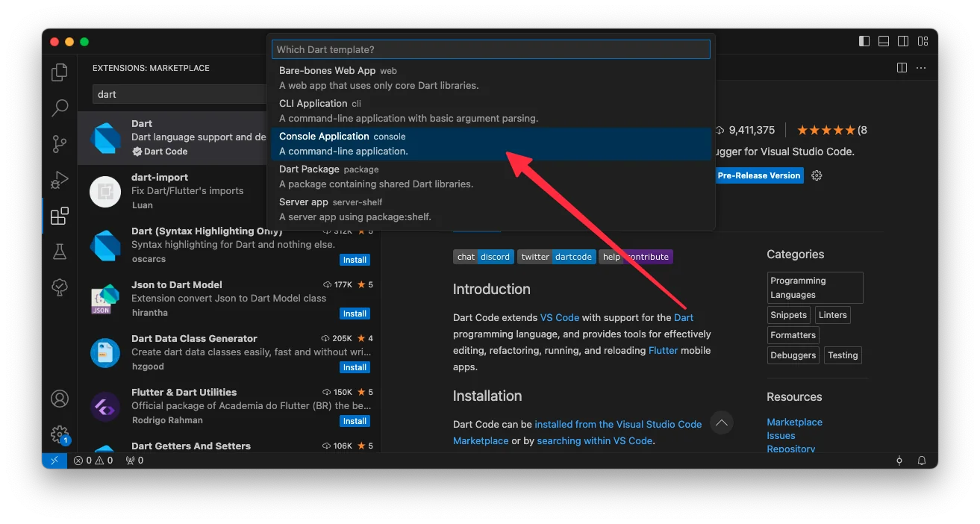Open forwarded ports indicator in the status bar
The height and width of the screenshot is (524, 980).
[134, 461]
